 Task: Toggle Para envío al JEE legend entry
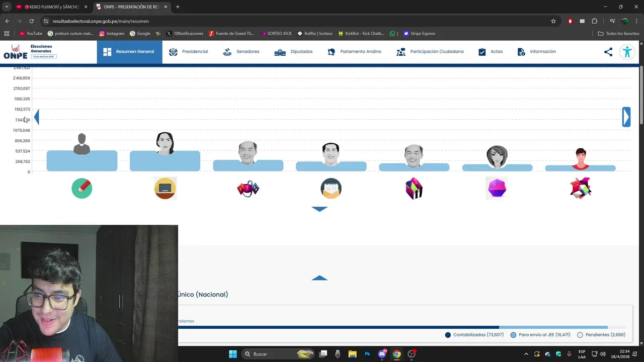pos(540,335)
